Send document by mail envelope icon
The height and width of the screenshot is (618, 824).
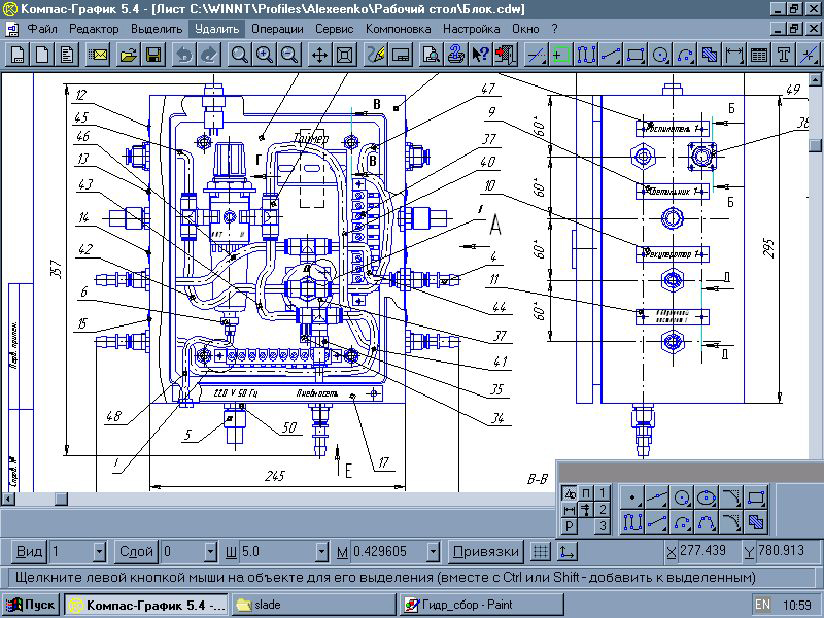click(x=98, y=55)
